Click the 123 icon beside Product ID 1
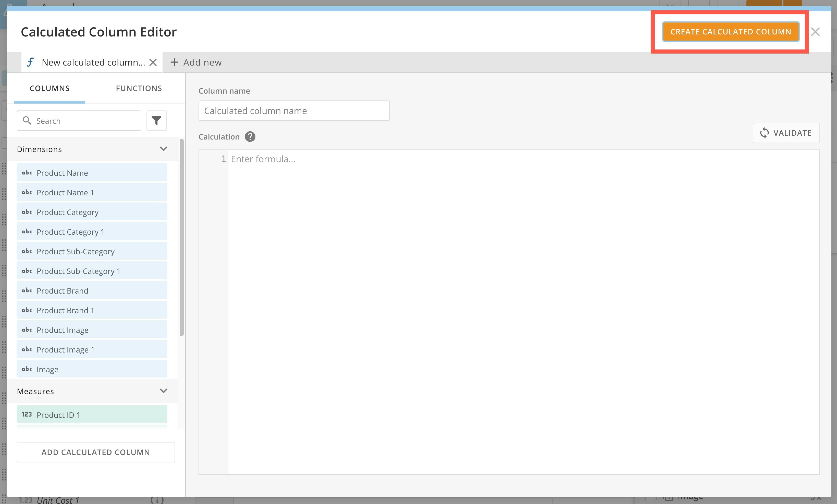 27,414
